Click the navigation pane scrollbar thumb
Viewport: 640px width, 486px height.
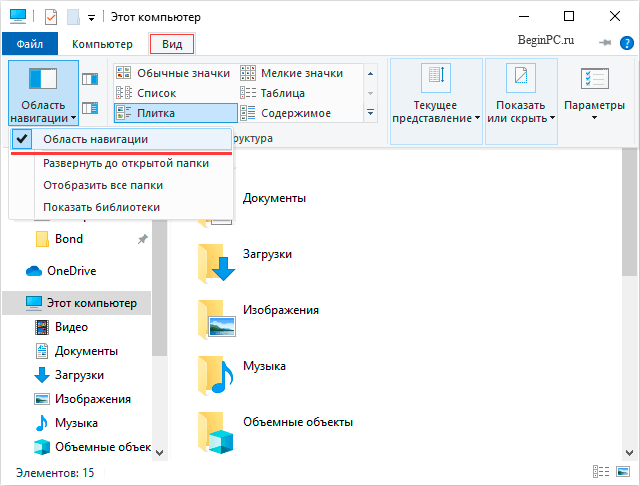point(160,288)
